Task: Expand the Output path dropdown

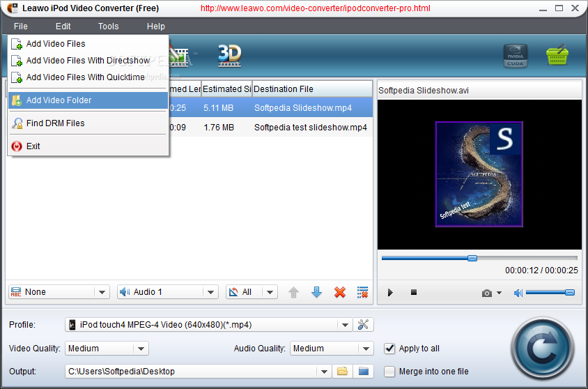Action: tap(324, 372)
